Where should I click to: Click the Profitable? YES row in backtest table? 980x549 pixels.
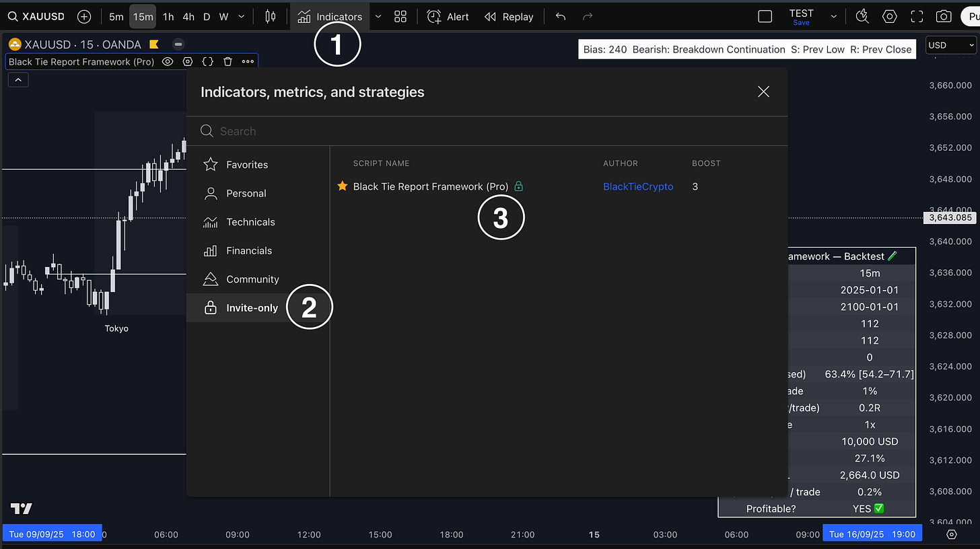tap(817, 509)
